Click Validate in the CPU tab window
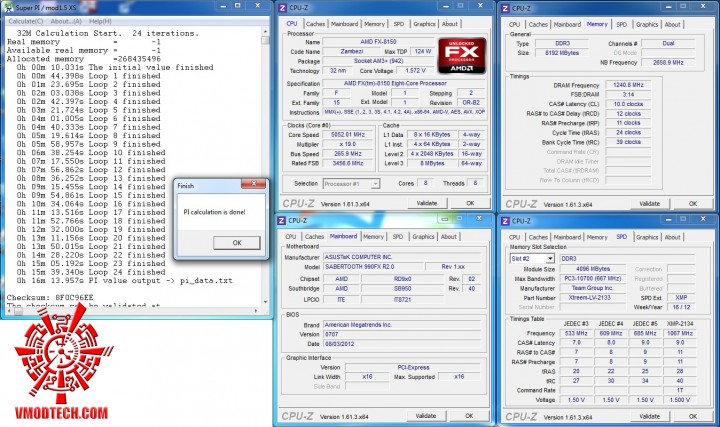 point(427,203)
